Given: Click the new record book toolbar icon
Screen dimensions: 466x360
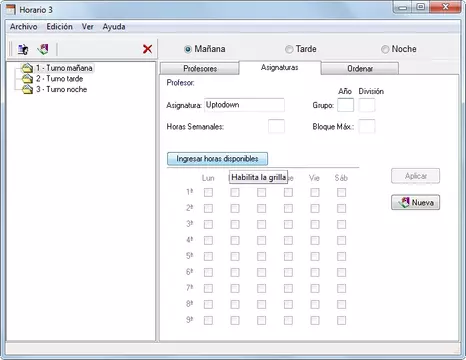Looking at the screenshot, I should point(43,49).
